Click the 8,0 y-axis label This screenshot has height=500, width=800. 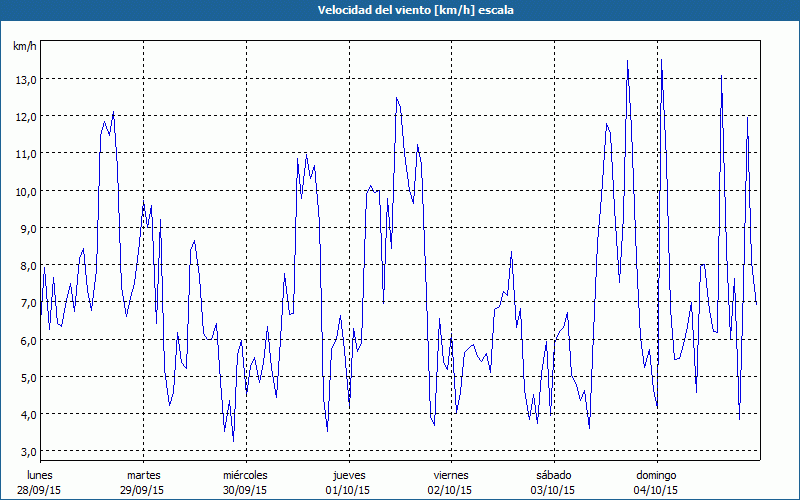[x=25, y=266]
